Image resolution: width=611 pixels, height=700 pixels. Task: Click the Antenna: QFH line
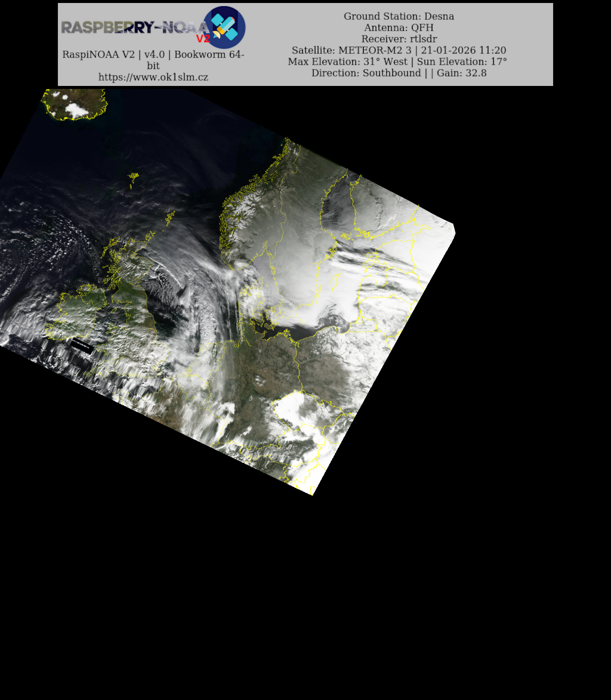[399, 27]
